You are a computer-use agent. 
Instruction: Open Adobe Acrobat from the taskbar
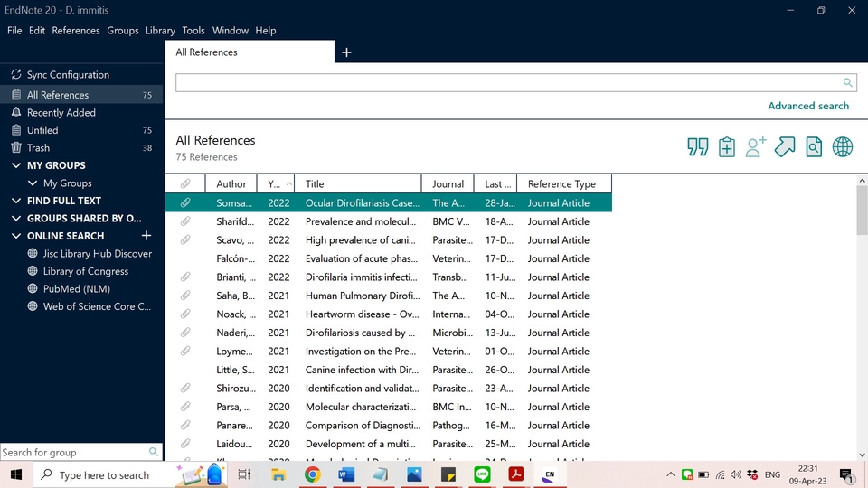(x=516, y=474)
